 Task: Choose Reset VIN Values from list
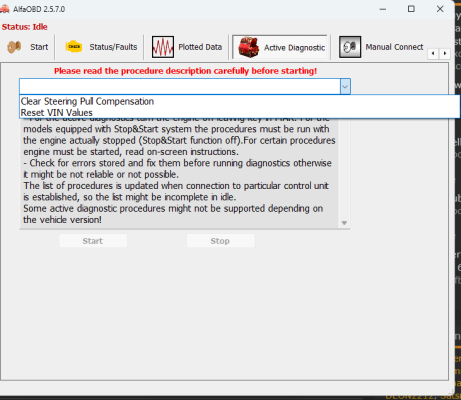pyautogui.click(x=57, y=113)
